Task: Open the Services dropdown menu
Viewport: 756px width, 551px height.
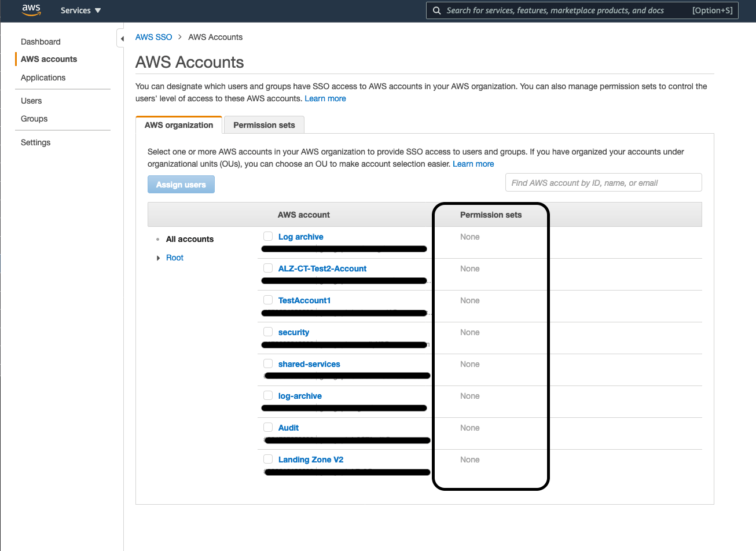Action: click(80, 10)
